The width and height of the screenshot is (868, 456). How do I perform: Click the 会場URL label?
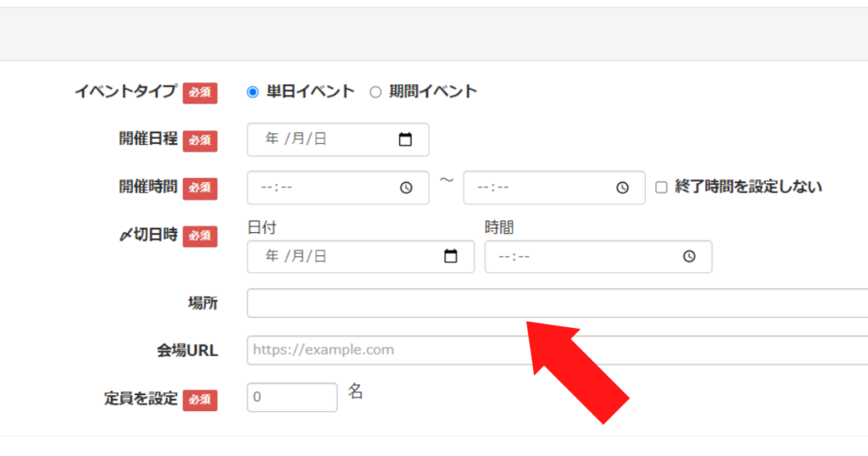187,350
